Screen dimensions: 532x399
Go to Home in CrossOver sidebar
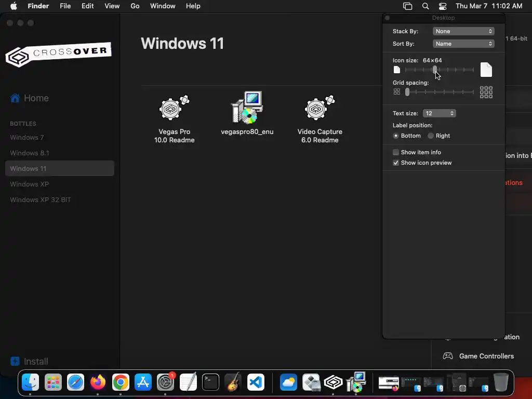[x=30, y=98]
